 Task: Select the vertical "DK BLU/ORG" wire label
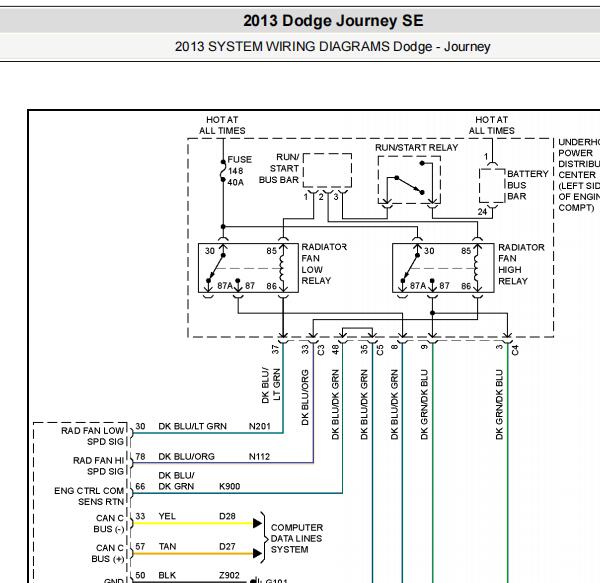(305, 397)
